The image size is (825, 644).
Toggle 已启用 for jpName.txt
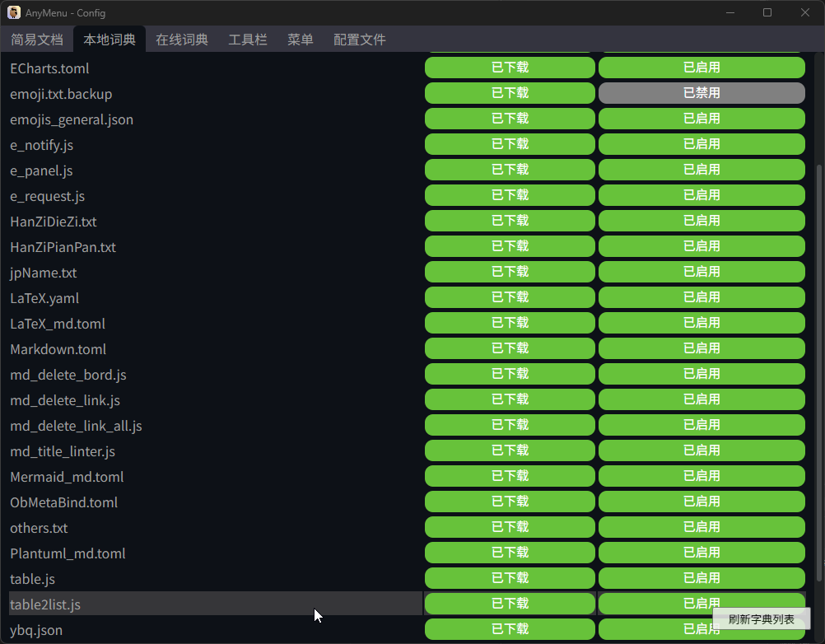(701, 272)
